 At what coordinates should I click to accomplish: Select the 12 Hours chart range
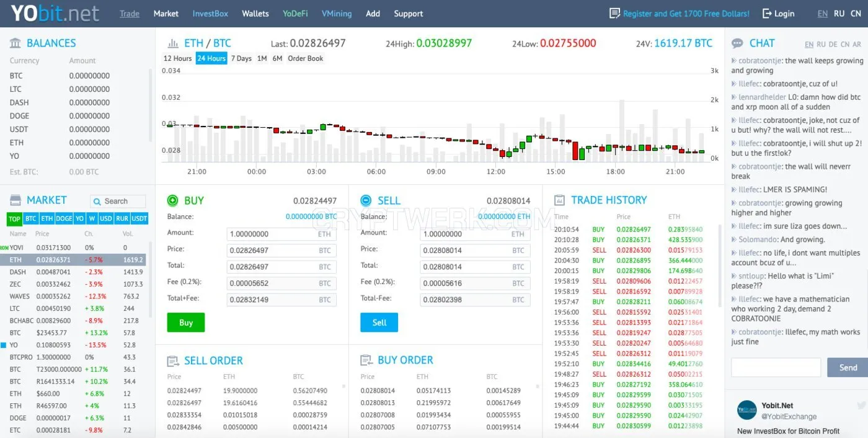(x=177, y=58)
